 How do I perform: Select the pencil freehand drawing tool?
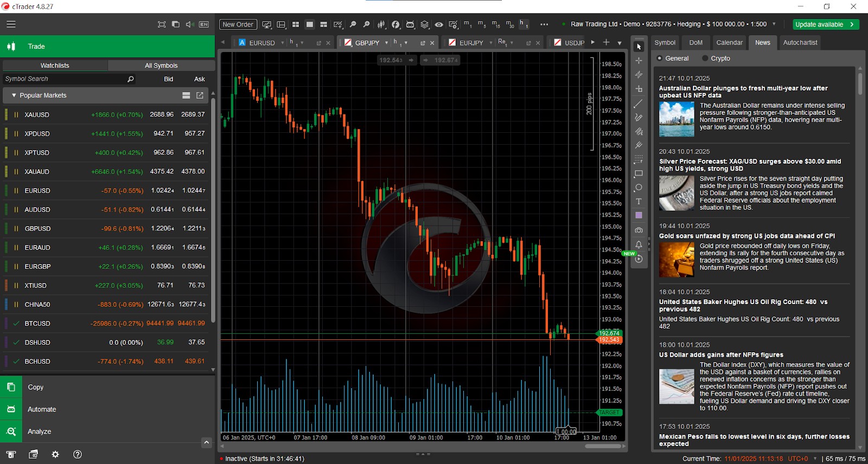click(639, 117)
